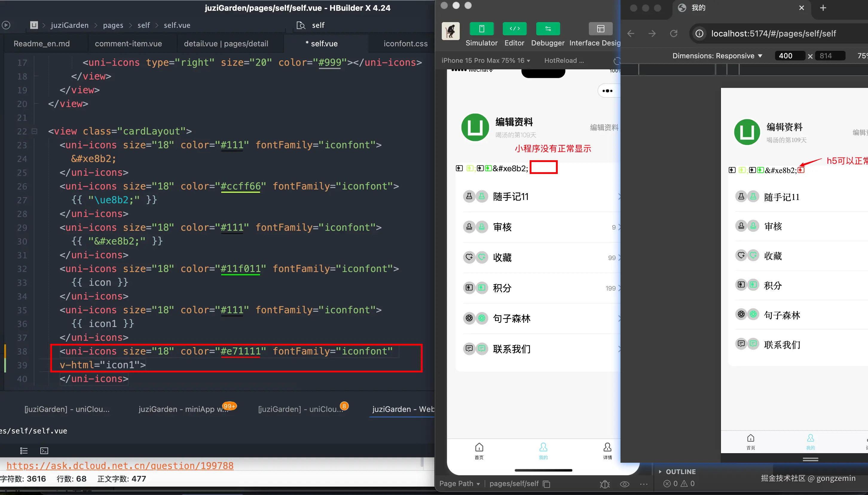Click the terminal icon in HBuilder bottom bar
This screenshot has height=495, width=868.
click(x=44, y=451)
